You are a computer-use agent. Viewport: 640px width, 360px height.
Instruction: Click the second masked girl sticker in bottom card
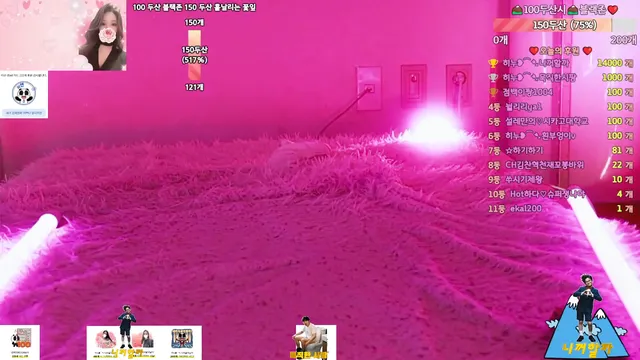[144, 340]
